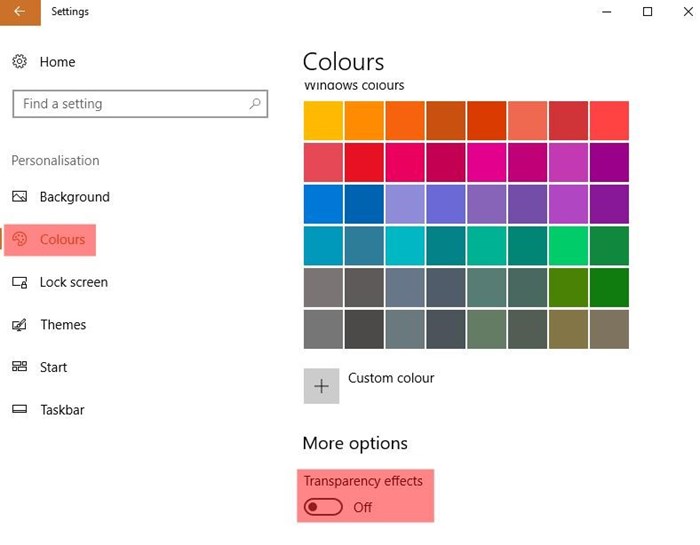This screenshot has height=545, width=700.
Task: Click the Colours palette icon
Action: [x=19, y=239]
